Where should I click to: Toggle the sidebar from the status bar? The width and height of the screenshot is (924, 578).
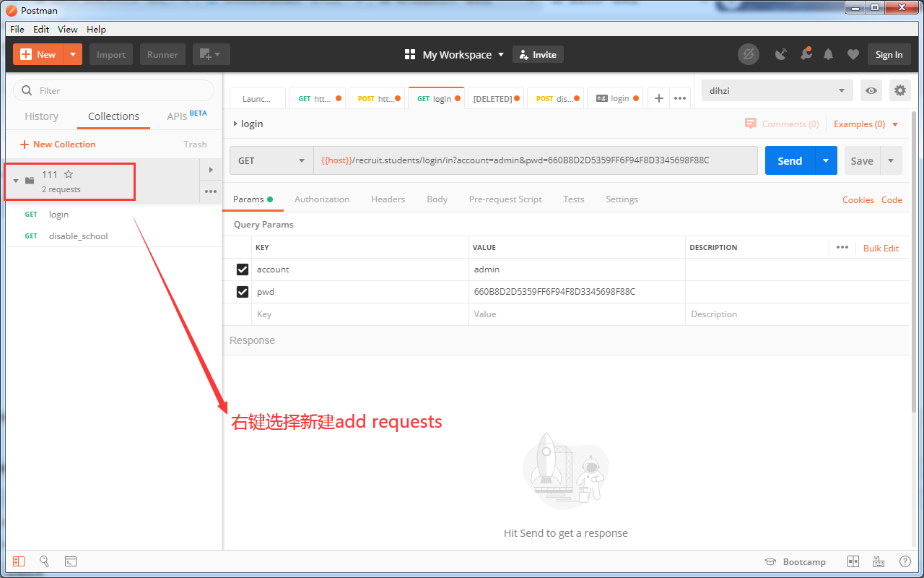click(19, 561)
